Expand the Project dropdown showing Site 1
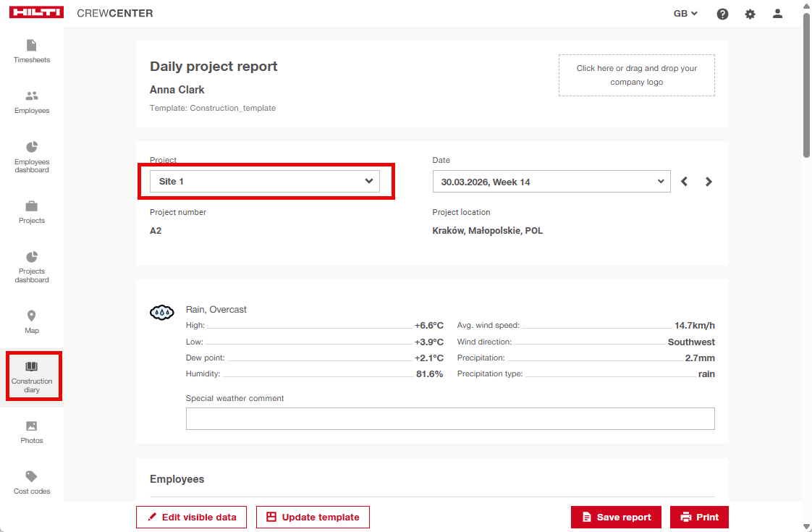 [x=265, y=181]
